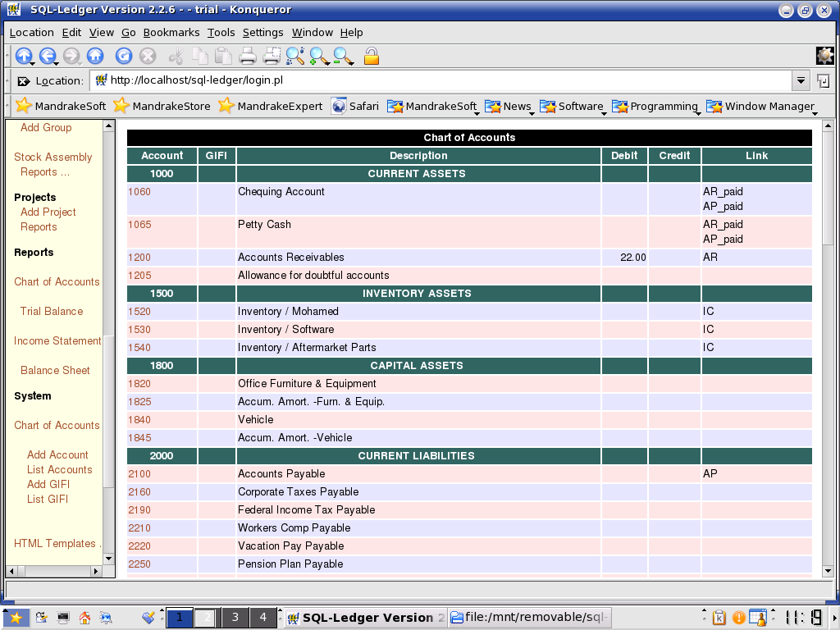Click the Paste icon

[221, 57]
